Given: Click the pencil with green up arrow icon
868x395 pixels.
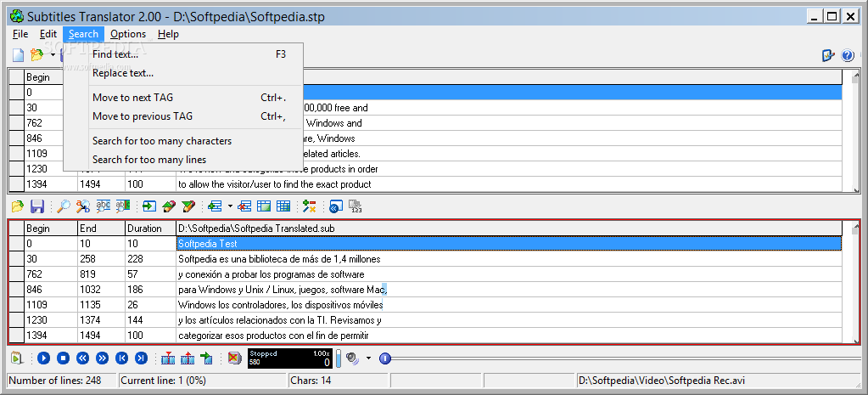Looking at the screenshot, I should [169, 206].
